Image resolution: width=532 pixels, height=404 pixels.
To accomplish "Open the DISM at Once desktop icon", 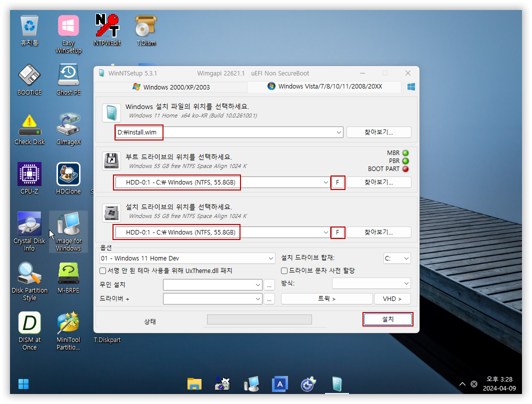I will point(29,330).
